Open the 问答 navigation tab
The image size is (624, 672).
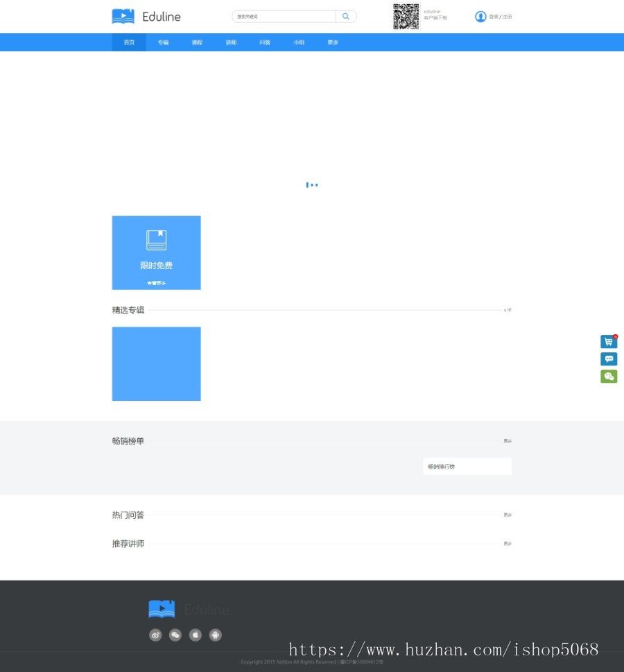coord(265,42)
